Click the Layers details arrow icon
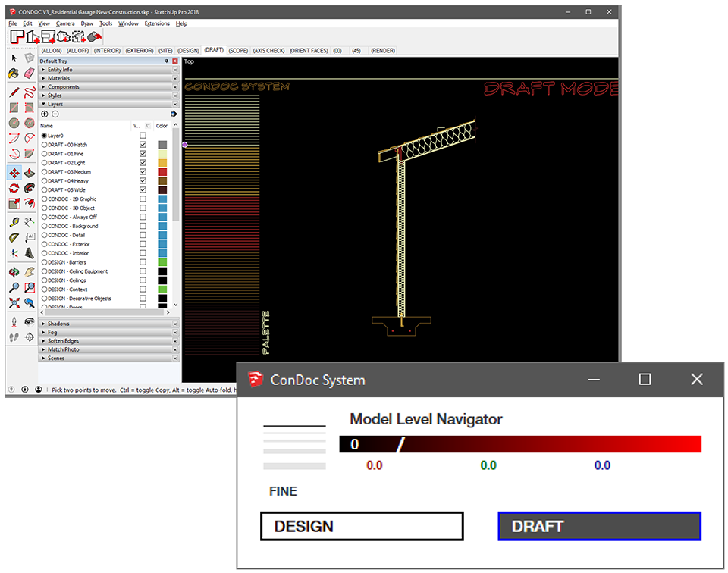The height and width of the screenshot is (573, 728). 174,114
